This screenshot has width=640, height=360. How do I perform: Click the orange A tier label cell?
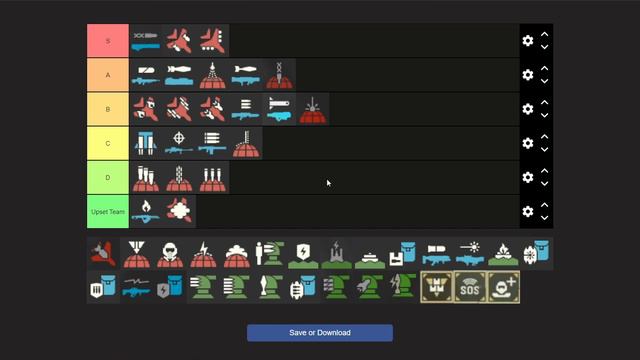(x=108, y=75)
